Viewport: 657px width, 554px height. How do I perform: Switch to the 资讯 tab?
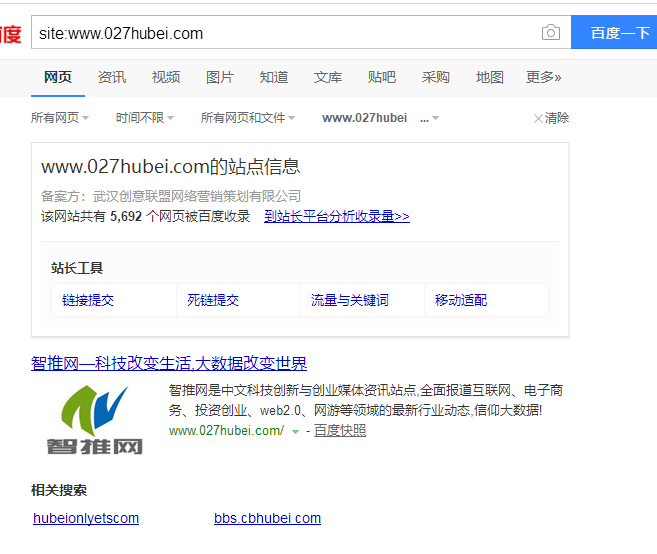point(112,77)
